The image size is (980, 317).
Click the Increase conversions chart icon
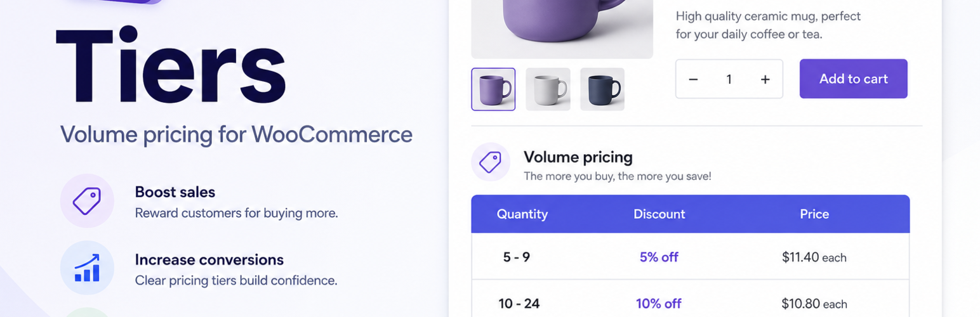click(x=87, y=268)
